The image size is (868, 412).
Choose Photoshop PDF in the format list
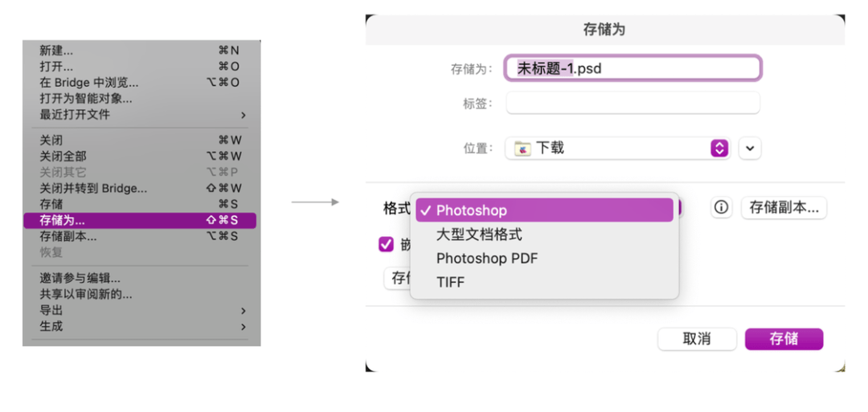(544, 259)
